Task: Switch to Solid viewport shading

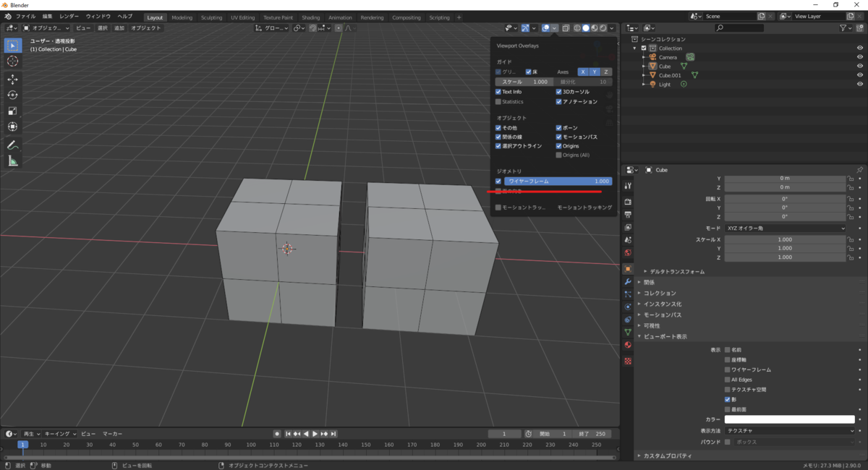Action: point(586,28)
